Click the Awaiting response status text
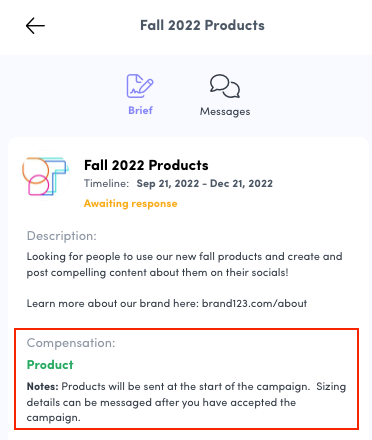This screenshot has width=372, height=440. (x=131, y=204)
